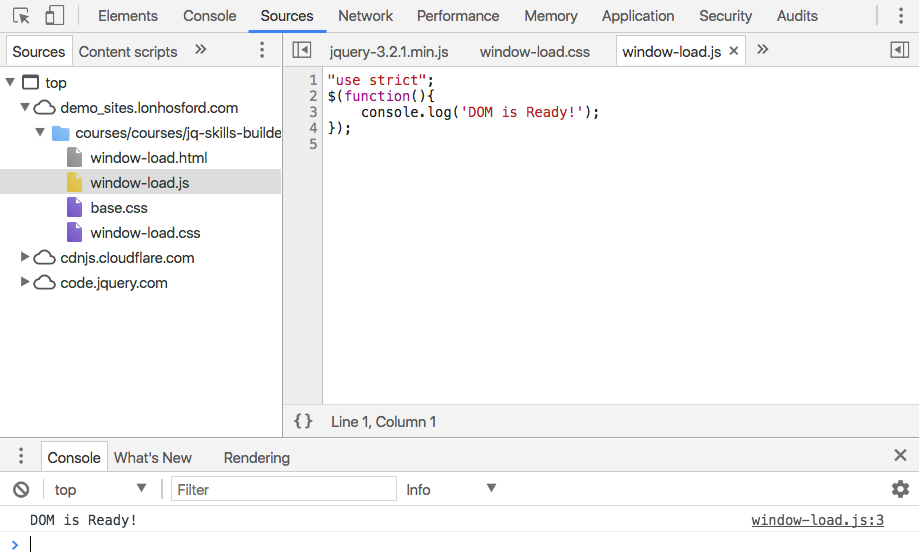Open window-load.html from the file tree
The width and height of the screenshot is (919, 560).
[149, 158]
